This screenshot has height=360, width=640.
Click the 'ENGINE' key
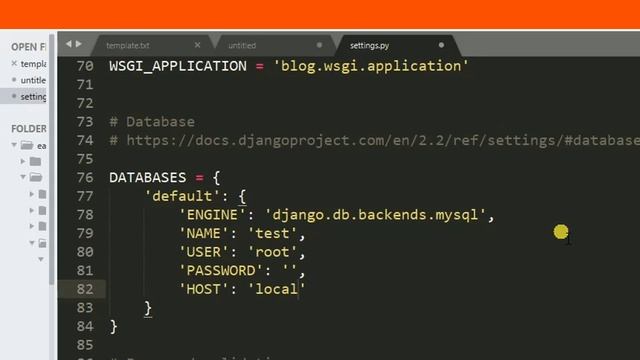[x=212, y=215]
